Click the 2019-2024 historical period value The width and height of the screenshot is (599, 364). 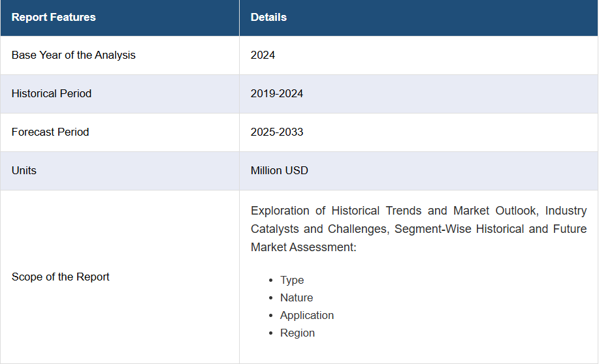tap(276, 93)
